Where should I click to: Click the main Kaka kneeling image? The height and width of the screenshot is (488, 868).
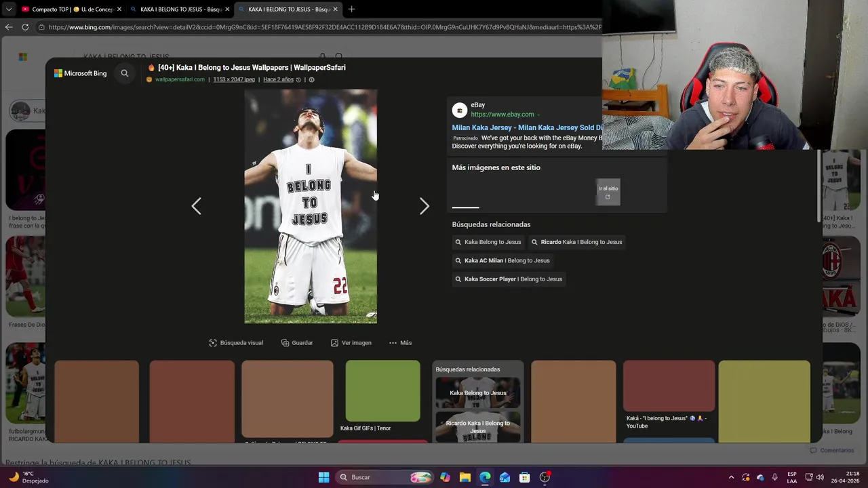tap(311, 206)
